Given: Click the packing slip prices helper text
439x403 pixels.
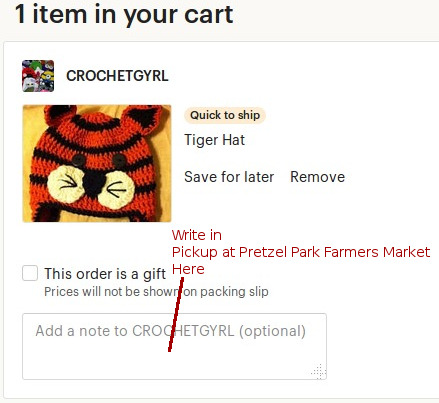Looking at the screenshot, I should click(156, 292).
